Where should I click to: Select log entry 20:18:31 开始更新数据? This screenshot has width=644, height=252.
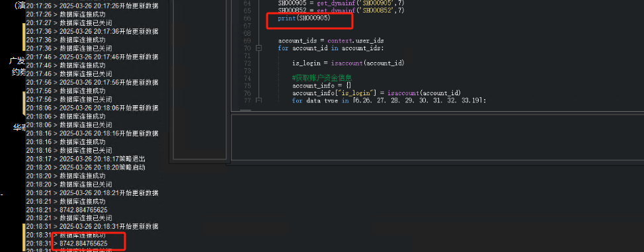coord(92,226)
